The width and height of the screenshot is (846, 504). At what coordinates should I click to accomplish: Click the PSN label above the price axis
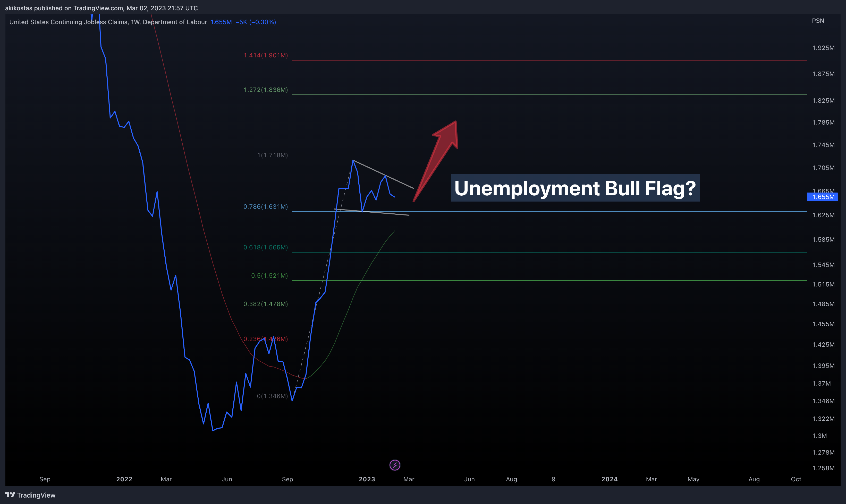pos(818,21)
